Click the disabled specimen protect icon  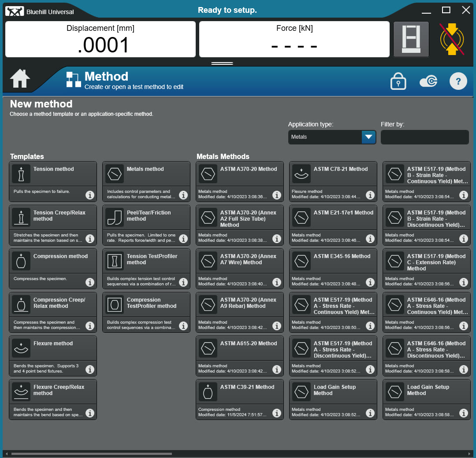pos(452,39)
